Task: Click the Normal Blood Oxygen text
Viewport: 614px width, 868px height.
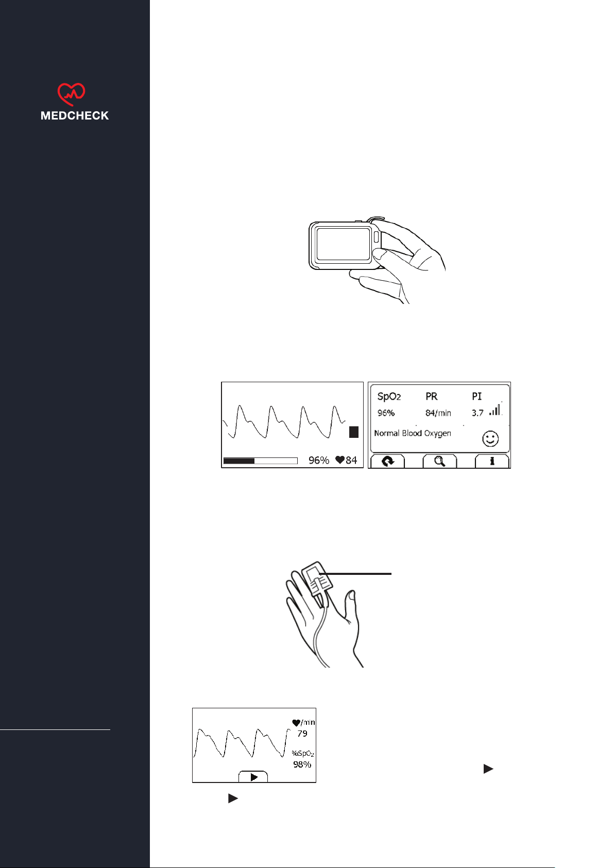Action: click(413, 433)
